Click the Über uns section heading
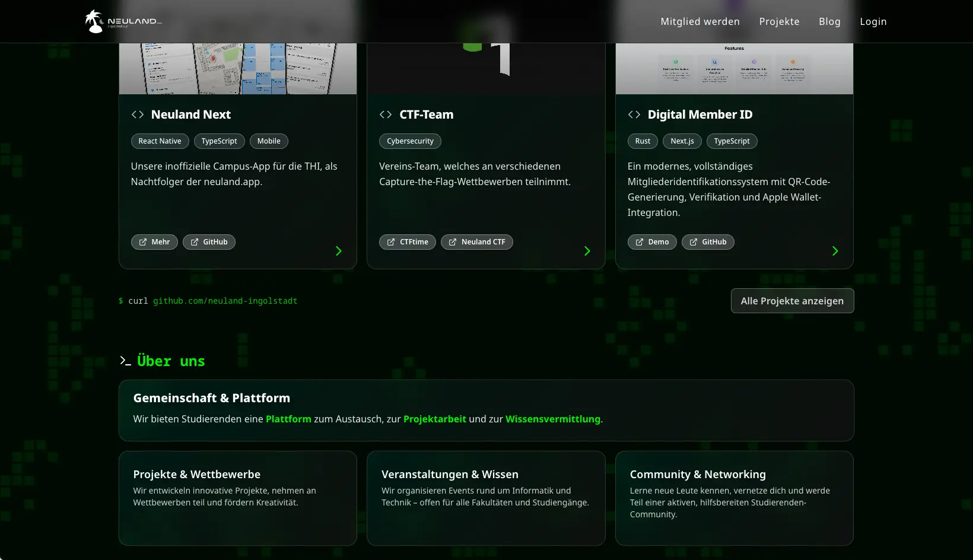973x560 pixels. [x=171, y=361]
